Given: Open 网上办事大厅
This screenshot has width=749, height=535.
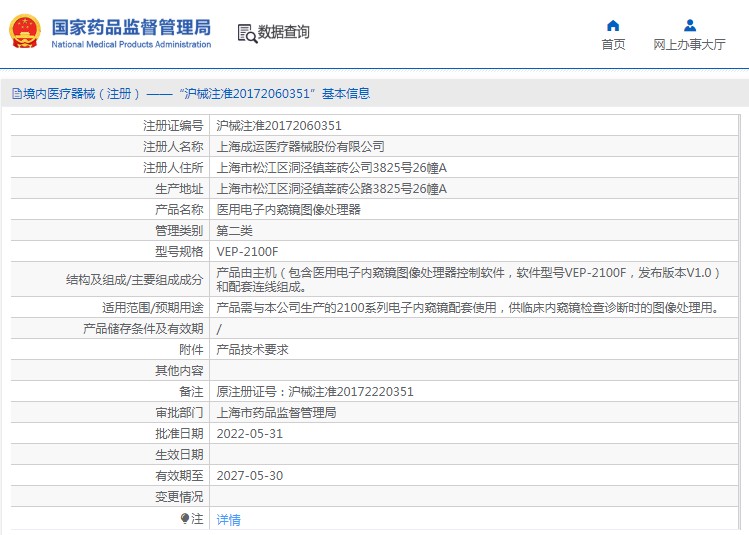Looking at the screenshot, I should pyautogui.click(x=689, y=44).
